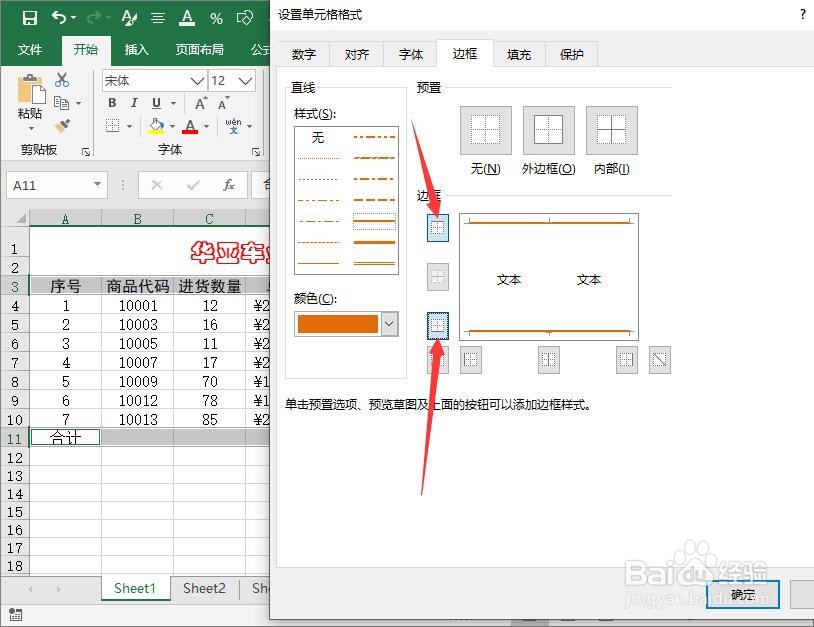Toggle the diagonal down border button
The width and height of the screenshot is (814, 627).
click(x=660, y=360)
